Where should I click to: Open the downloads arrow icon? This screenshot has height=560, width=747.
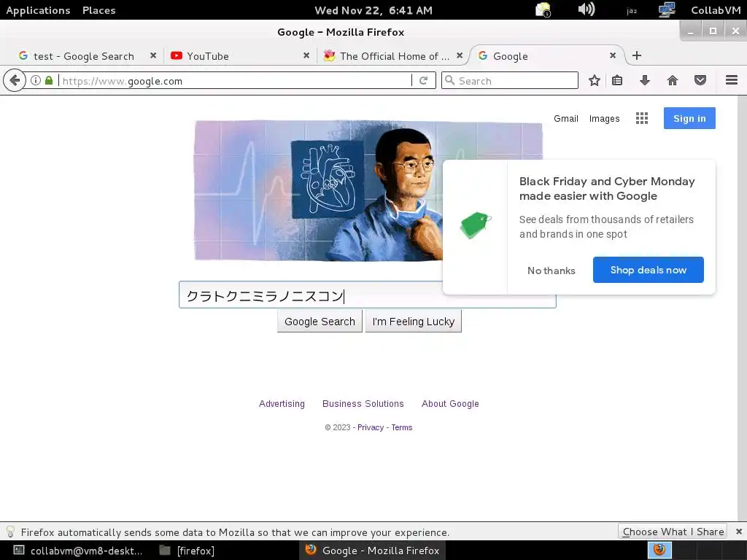coord(645,80)
